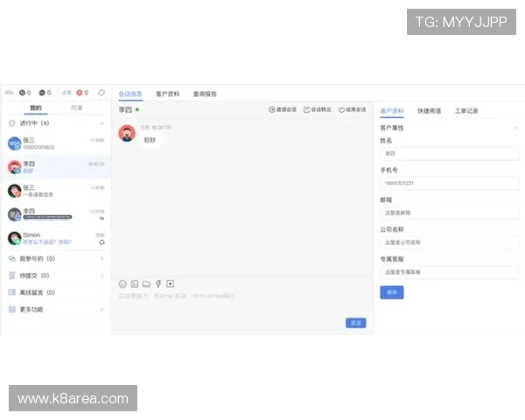The height and width of the screenshot is (420, 525).
Task: Collapse the 进行中 (4) conversation group
Action: (x=101, y=123)
